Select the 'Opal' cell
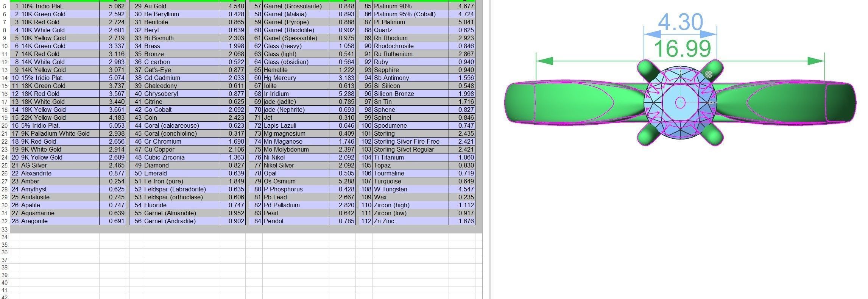Viewport: 868px width, 299px height. 296,173
